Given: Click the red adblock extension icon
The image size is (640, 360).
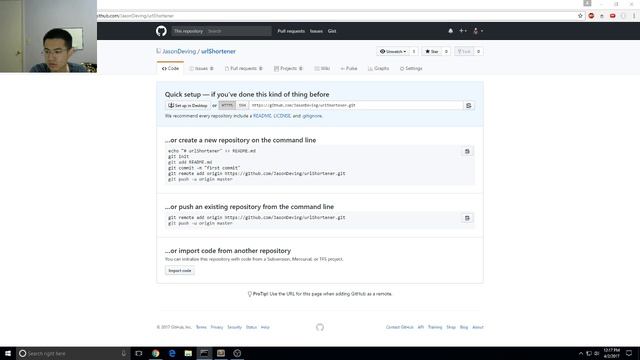Looking at the screenshot, I should pyautogui.click(x=591, y=16).
